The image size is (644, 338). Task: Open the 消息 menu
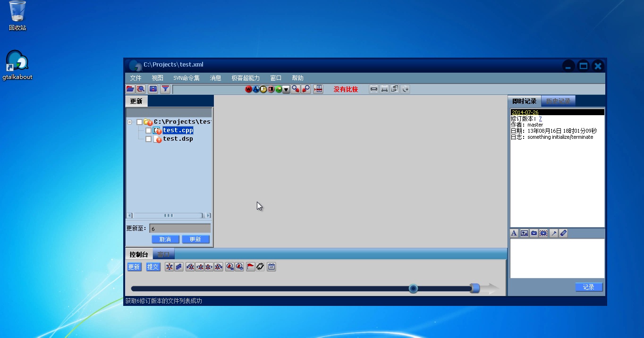tap(215, 78)
